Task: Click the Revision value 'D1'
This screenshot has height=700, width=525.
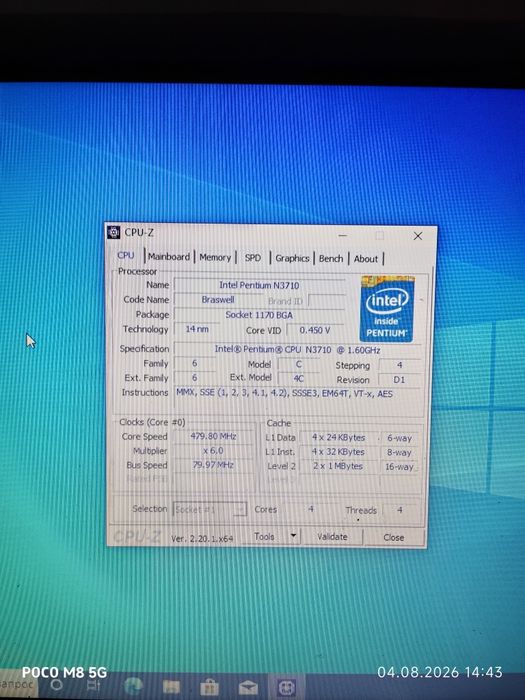Action: click(x=399, y=380)
